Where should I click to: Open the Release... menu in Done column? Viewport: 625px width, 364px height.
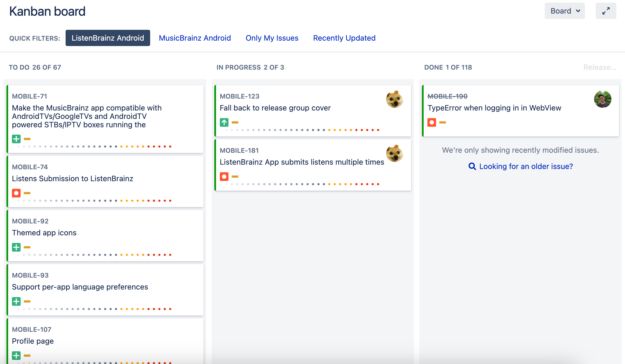click(600, 67)
